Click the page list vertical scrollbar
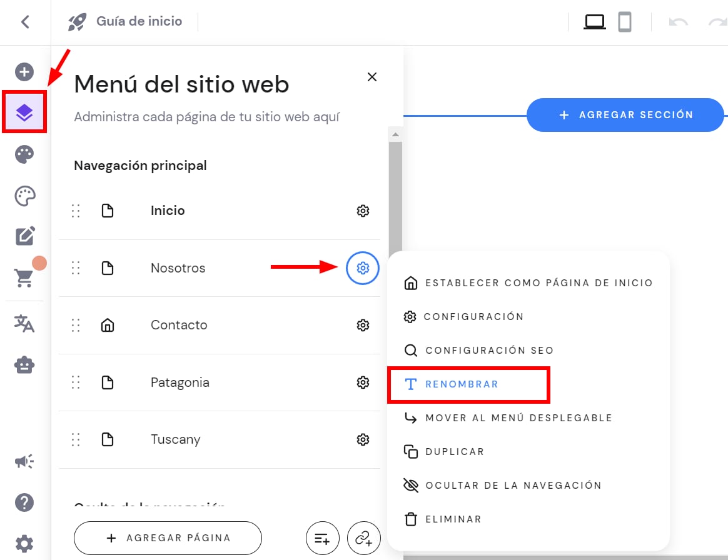The height and width of the screenshot is (560, 728). coord(395,187)
